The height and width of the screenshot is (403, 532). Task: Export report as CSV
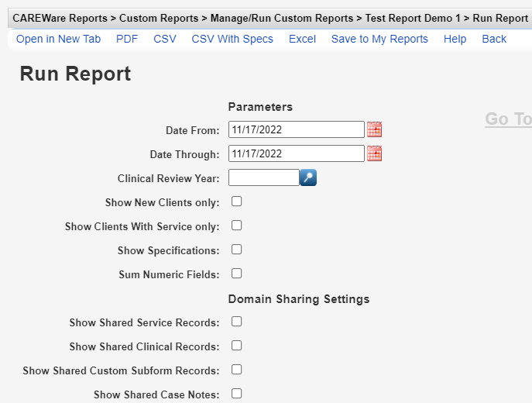(x=165, y=39)
